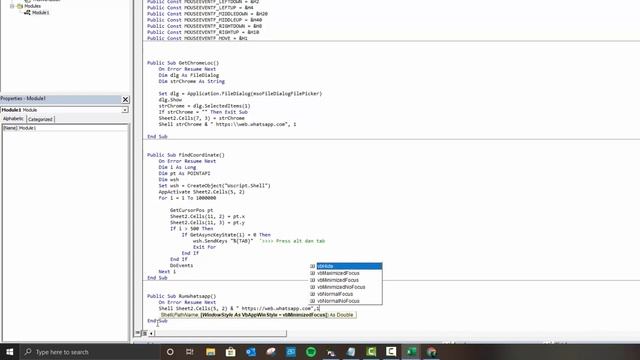640x360 pixels.
Task: Open Outlook from the taskbar
Action: (251, 352)
